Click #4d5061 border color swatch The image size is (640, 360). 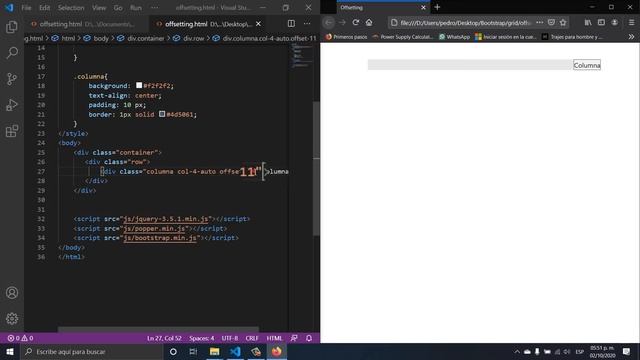point(162,114)
